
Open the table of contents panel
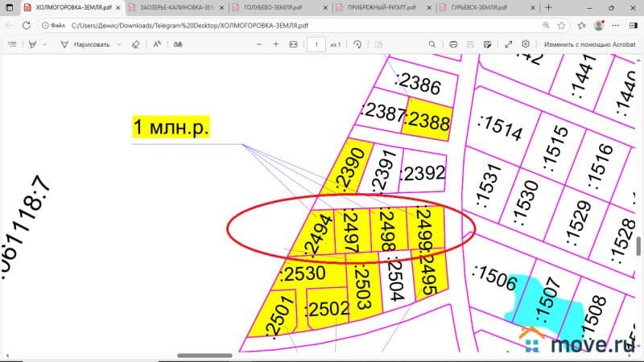click(12, 44)
